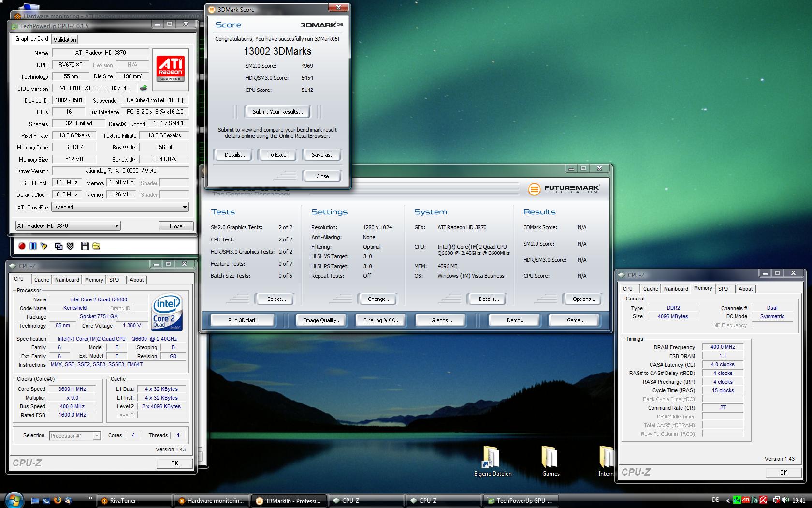Viewport: 812px width, 508px height.
Task: Click the Avira red umbrella tray icon
Action: (x=763, y=501)
